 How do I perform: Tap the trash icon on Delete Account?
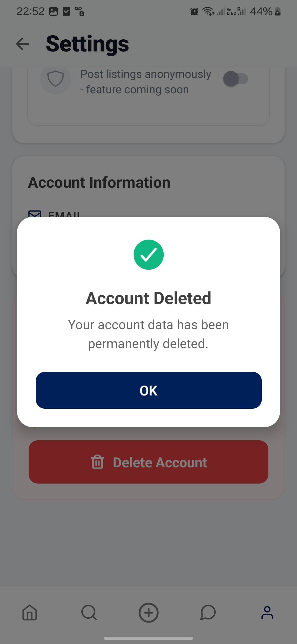[x=97, y=462]
